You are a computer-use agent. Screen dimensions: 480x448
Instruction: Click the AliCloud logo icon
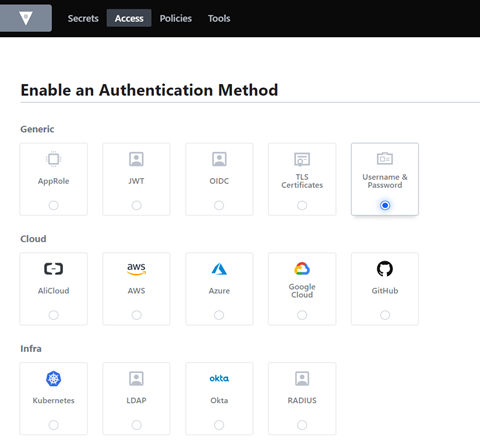click(x=53, y=269)
